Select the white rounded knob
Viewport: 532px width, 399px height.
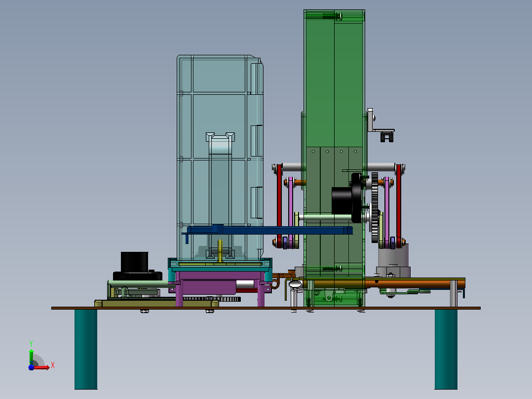[295, 284]
